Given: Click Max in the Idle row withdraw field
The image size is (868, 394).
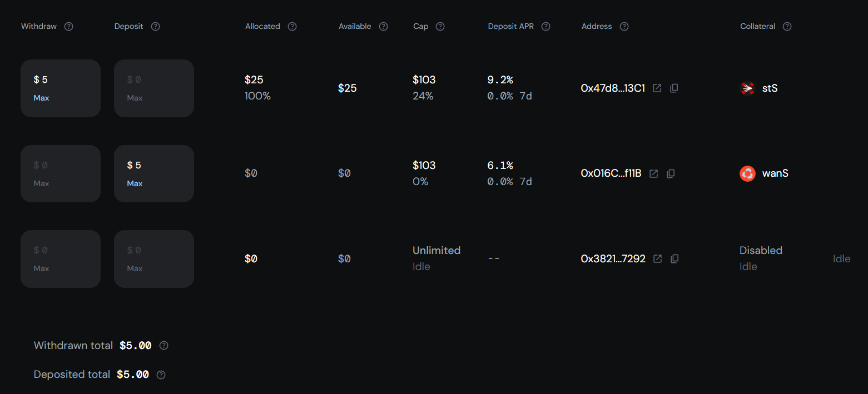Looking at the screenshot, I should tap(41, 268).
